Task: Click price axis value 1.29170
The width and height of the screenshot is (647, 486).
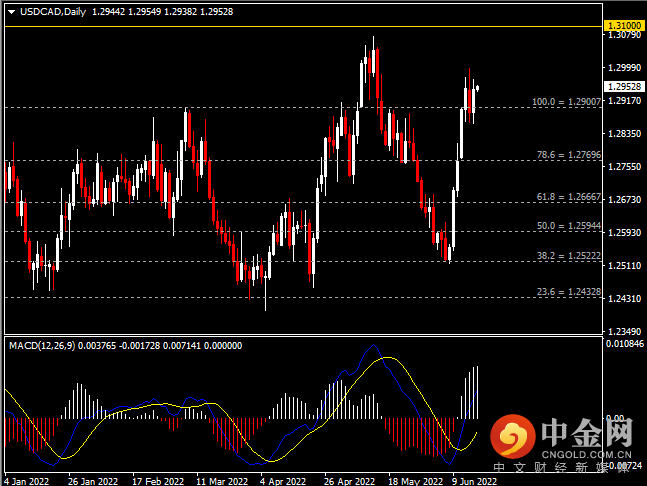Action: click(625, 100)
